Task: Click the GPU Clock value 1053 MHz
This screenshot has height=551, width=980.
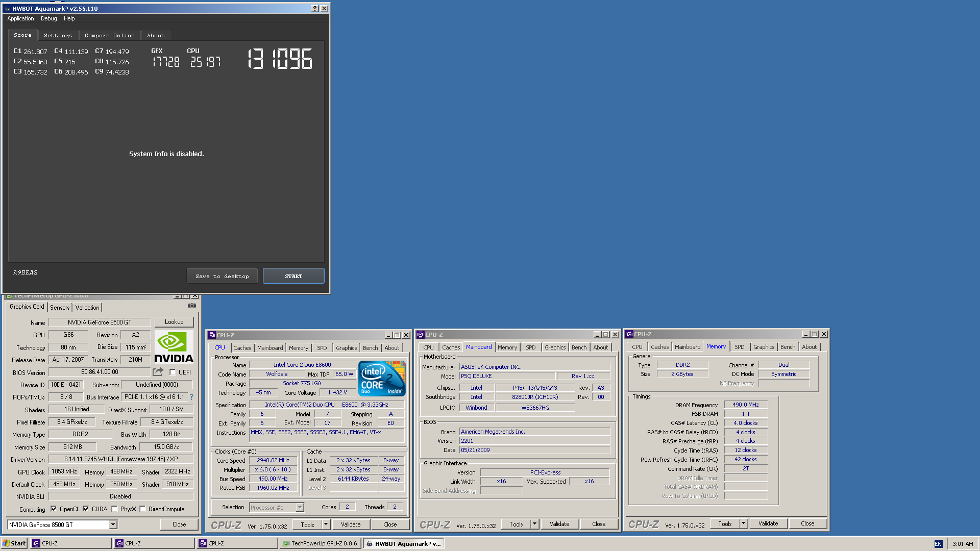Action: coord(64,471)
